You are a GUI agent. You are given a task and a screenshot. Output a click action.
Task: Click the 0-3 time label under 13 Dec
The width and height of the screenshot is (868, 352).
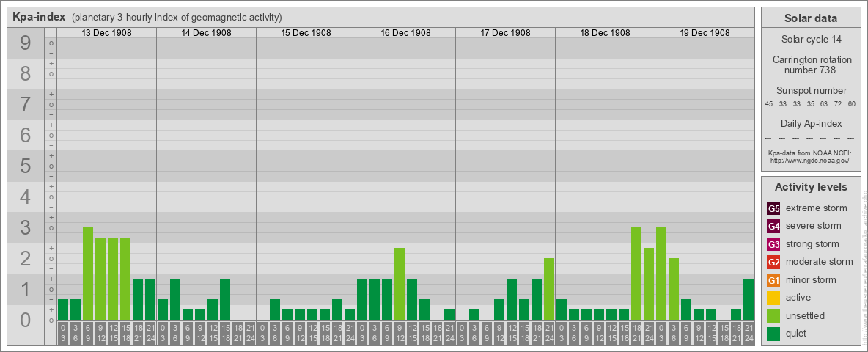63,333
